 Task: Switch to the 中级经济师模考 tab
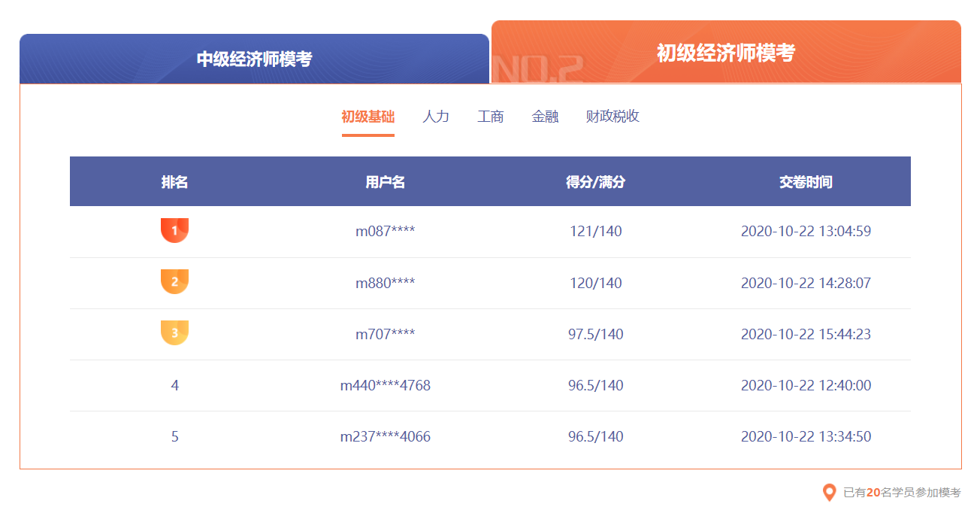click(254, 56)
